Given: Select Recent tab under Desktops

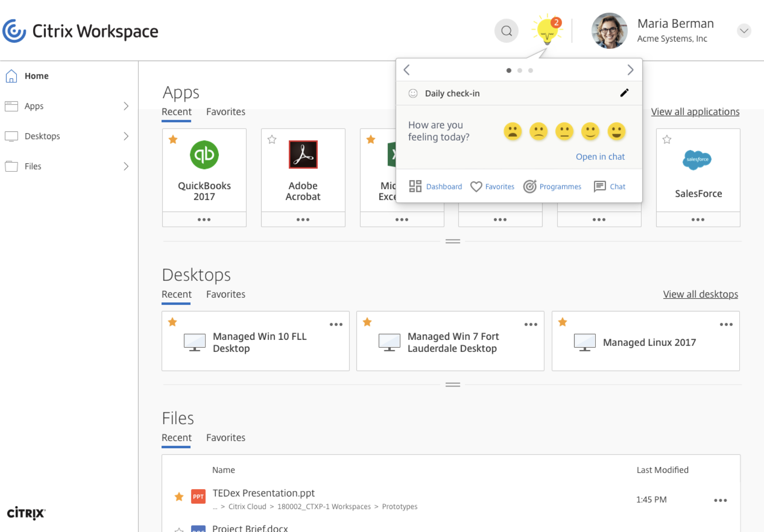Looking at the screenshot, I should coord(176,294).
